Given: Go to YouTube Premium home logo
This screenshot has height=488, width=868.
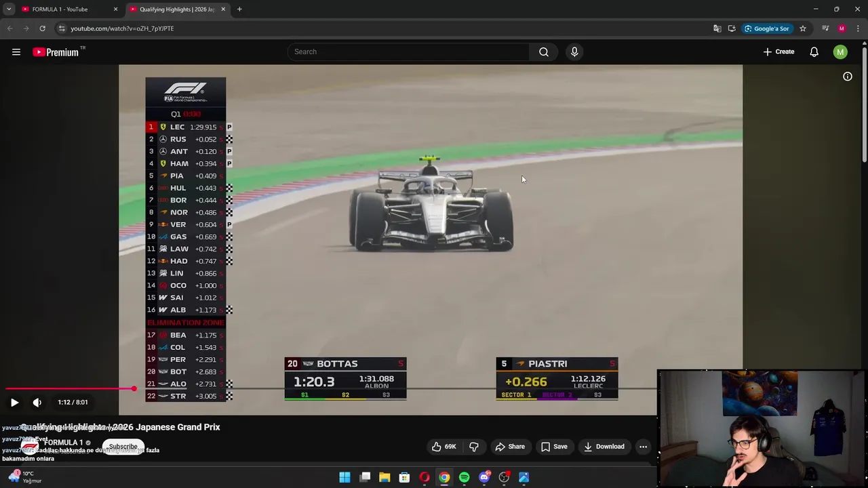Looking at the screenshot, I should click(x=56, y=52).
